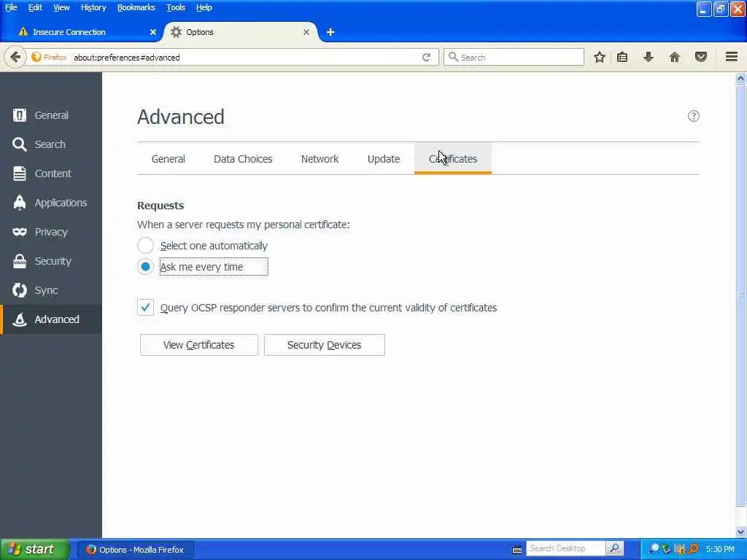Switch to the Network tab

click(x=320, y=159)
